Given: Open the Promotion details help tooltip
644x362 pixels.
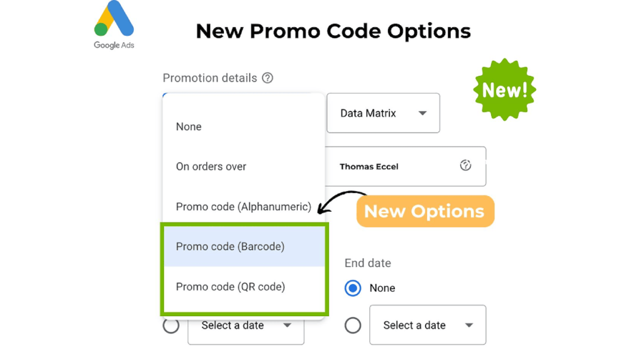Looking at the screenshot, I should pyautogui.click(x=268, y=78).
